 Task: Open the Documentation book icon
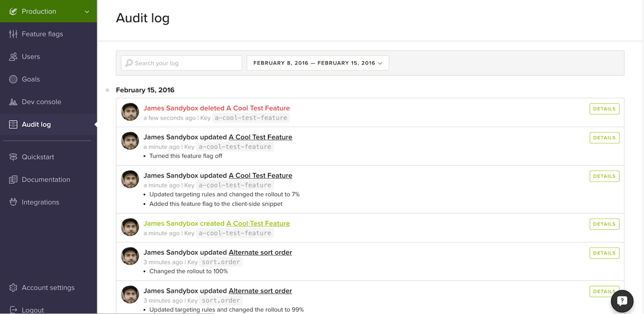pos(13,180)
